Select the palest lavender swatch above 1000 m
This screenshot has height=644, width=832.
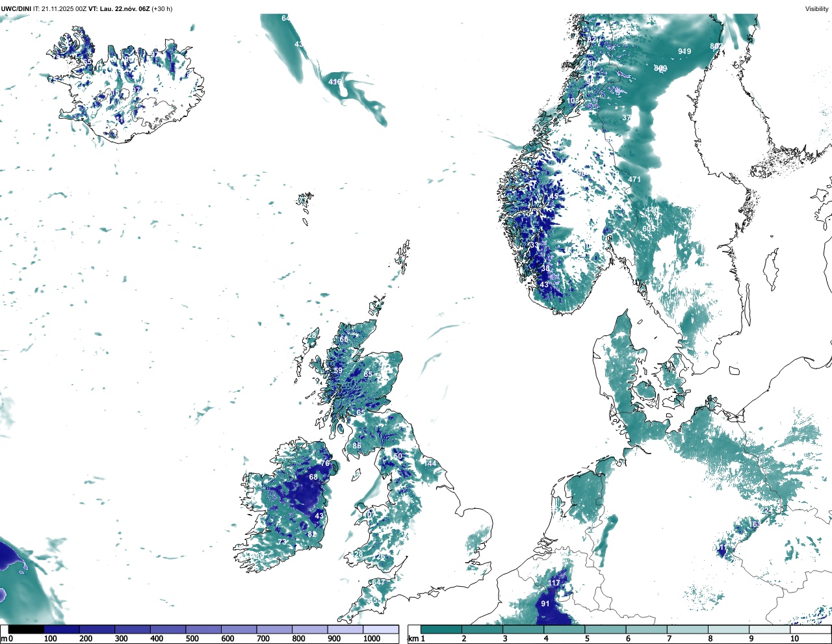pos(381,629)
